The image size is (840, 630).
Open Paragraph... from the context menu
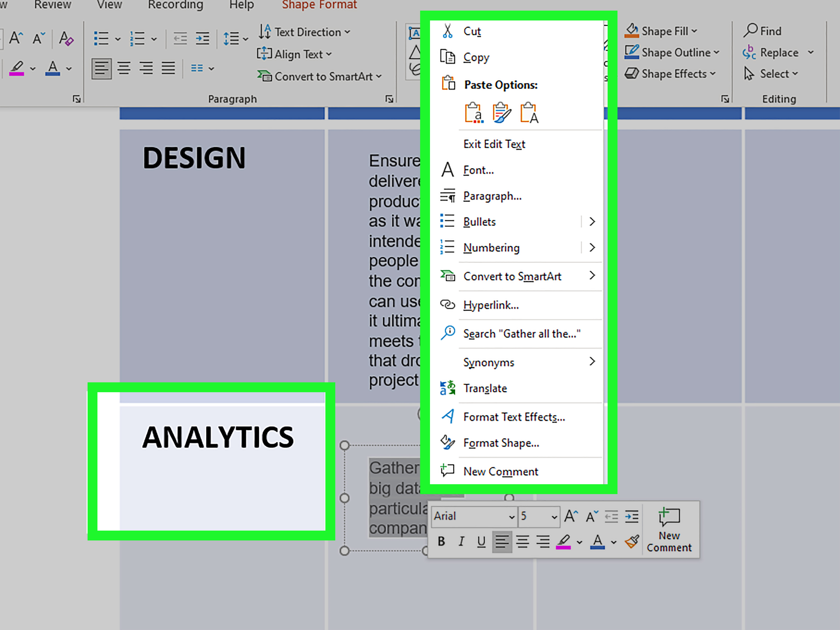[x=492, y=196]
